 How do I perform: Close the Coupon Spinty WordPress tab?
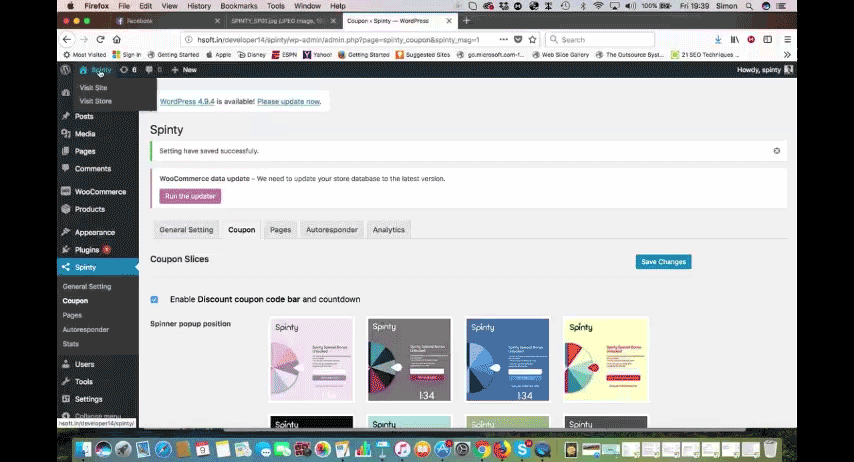click(x=449, y=21)
